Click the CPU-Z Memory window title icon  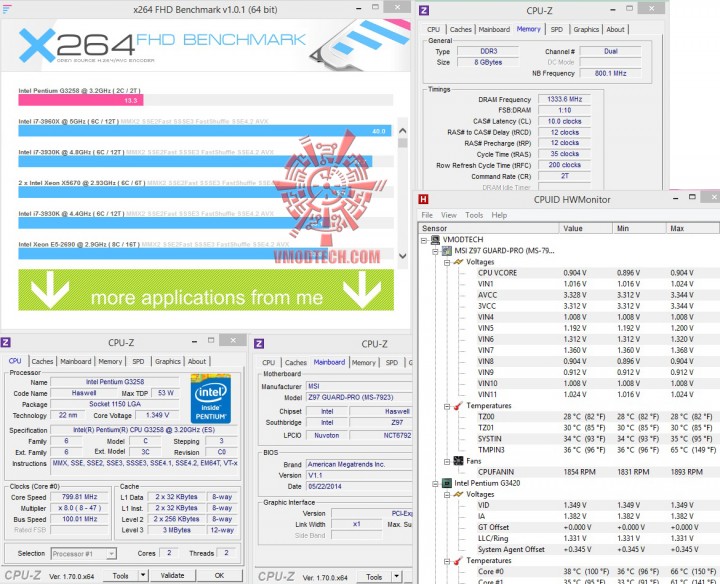[x=424, y=10]
